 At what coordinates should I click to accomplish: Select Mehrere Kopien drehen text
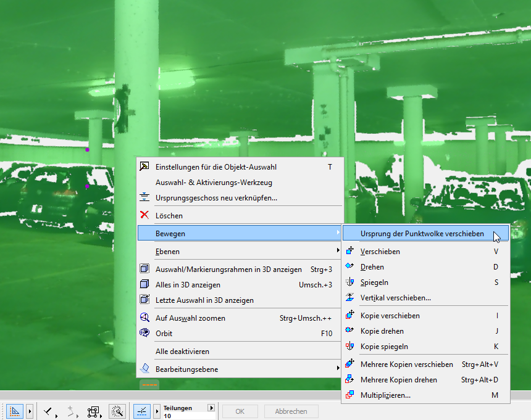(399, 380)
